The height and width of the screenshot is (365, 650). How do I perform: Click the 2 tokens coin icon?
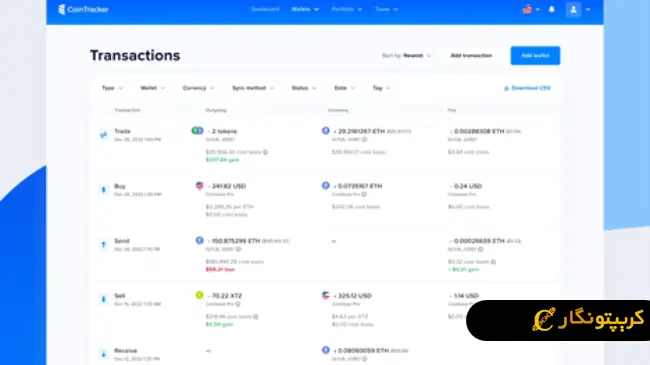pos(197,131)
